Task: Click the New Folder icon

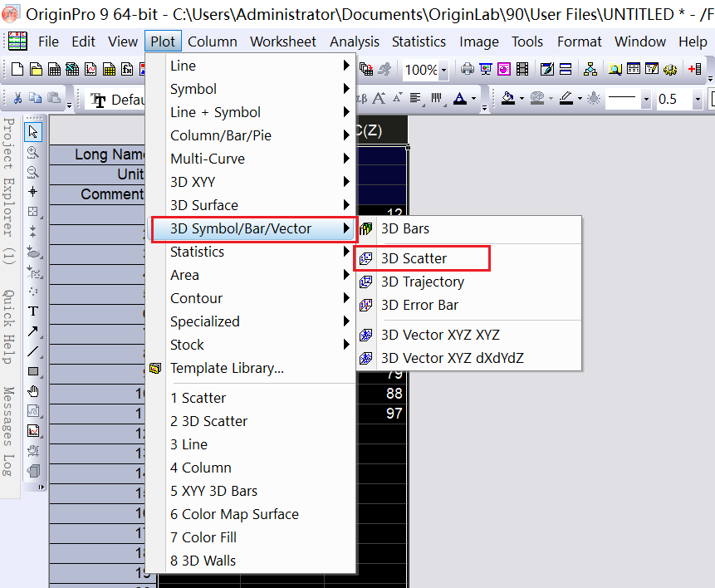Action: pyautogui.click(x=36, y=69)
